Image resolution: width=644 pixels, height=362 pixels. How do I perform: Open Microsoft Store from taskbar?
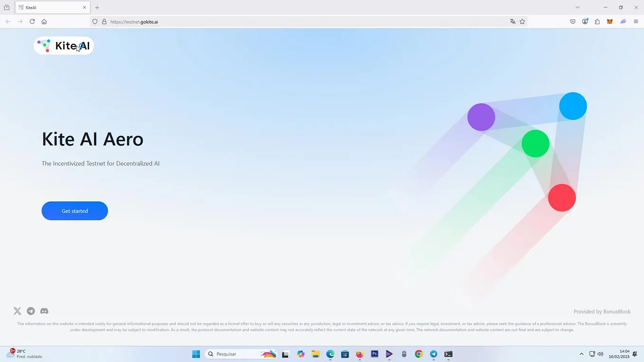[x=345, y=354]
